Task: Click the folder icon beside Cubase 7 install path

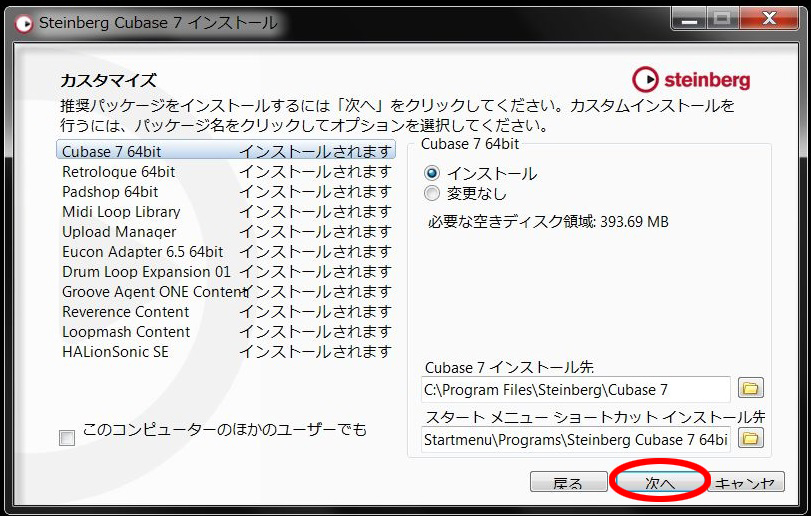Action: click(x=750, y=388)
